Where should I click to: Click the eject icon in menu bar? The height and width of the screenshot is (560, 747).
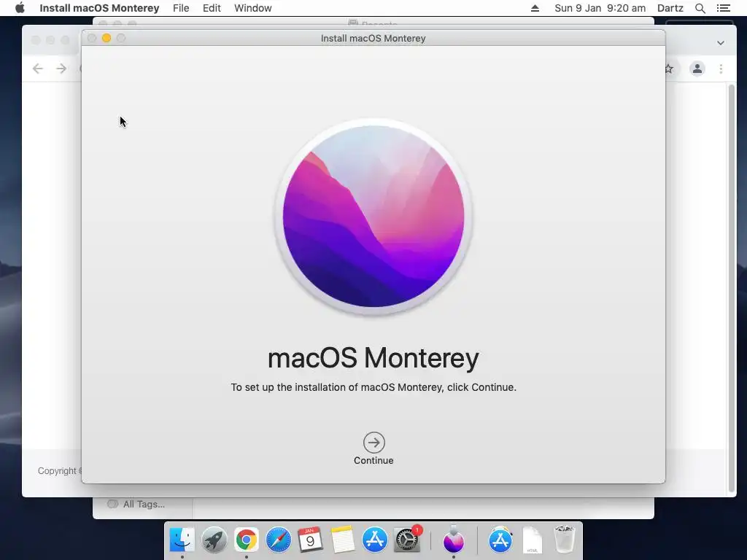coord(535,8)
